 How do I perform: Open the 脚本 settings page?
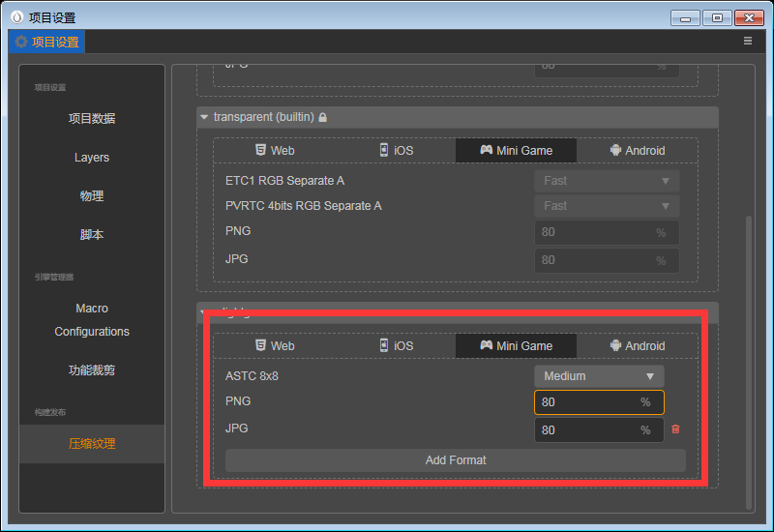92,234
